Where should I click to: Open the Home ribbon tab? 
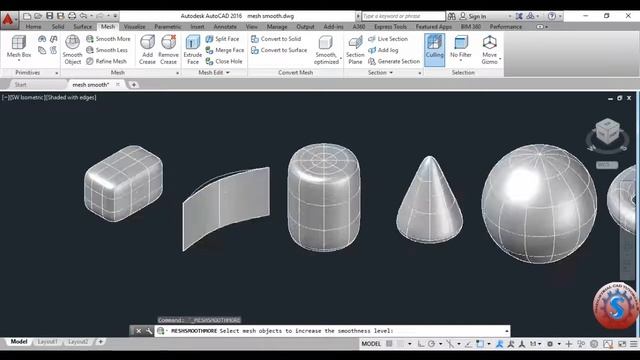pyautogui.click(x=33, y=27)
